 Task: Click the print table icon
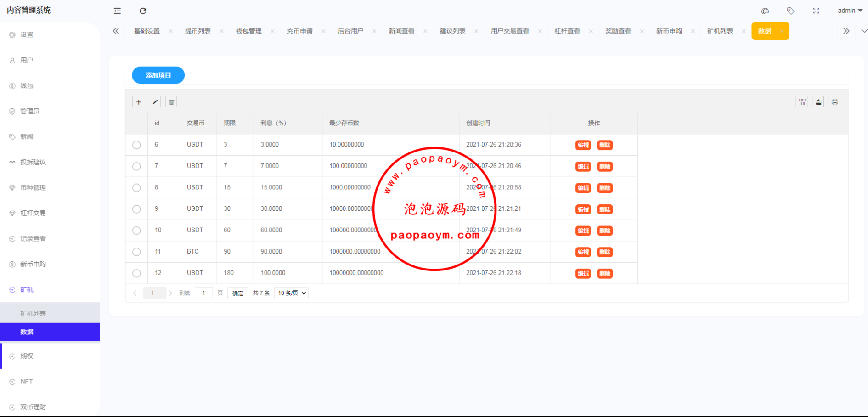pos(834,102)
